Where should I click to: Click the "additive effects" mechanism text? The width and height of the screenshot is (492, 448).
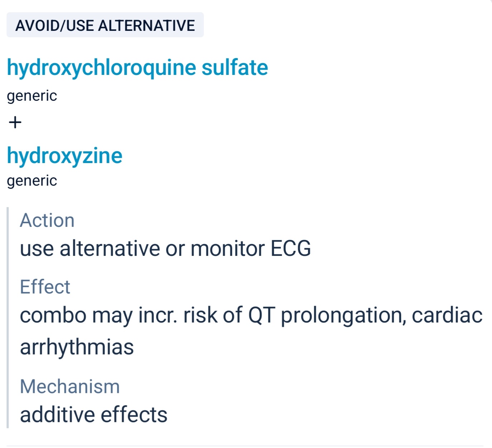93,415
